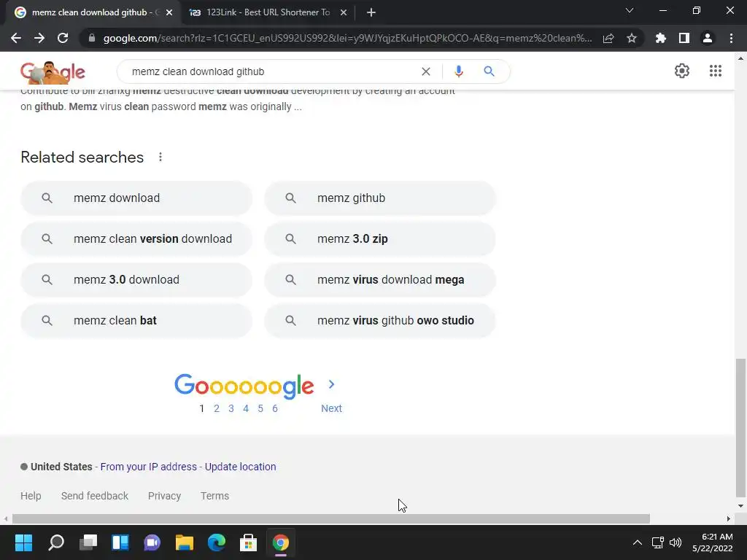View site info via the padlock icon
This screenshot has width=747, height=560.
tap(92, 38)
